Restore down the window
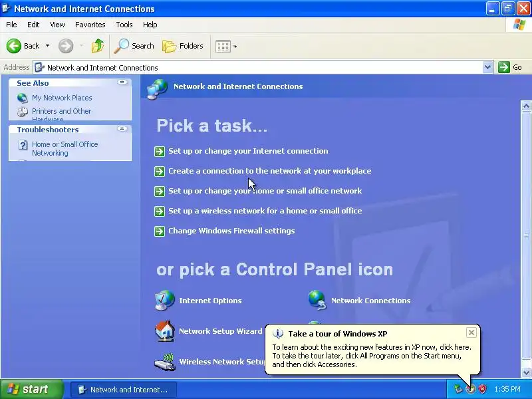Image resolution: width=532 pixels, height=399 pixels. [x=508, y=9]
